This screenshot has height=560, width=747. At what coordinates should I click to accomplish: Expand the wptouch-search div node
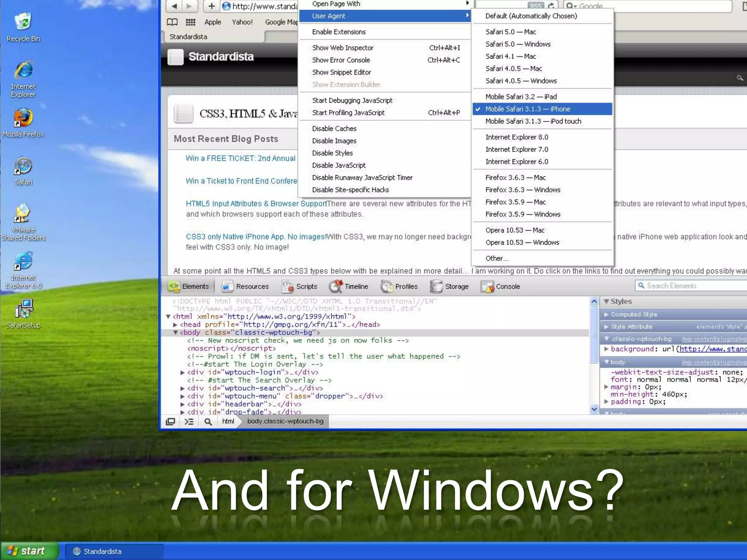coord(182,388)
